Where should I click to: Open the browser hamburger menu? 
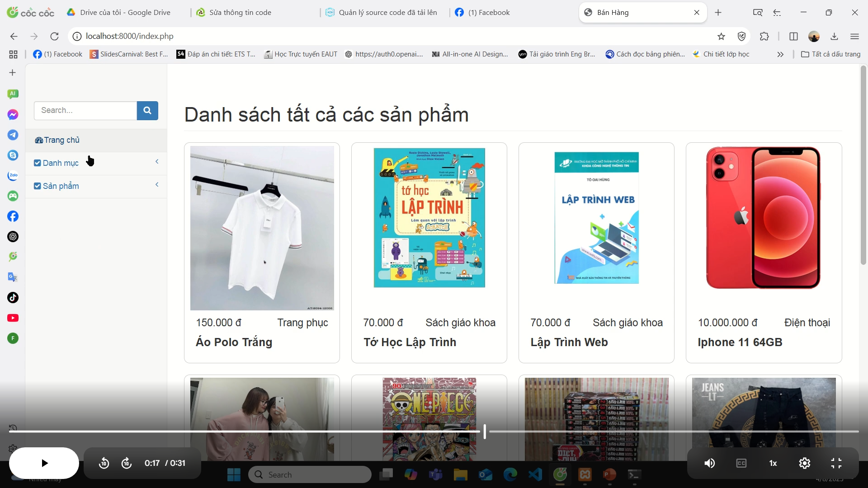coord(854,36)
